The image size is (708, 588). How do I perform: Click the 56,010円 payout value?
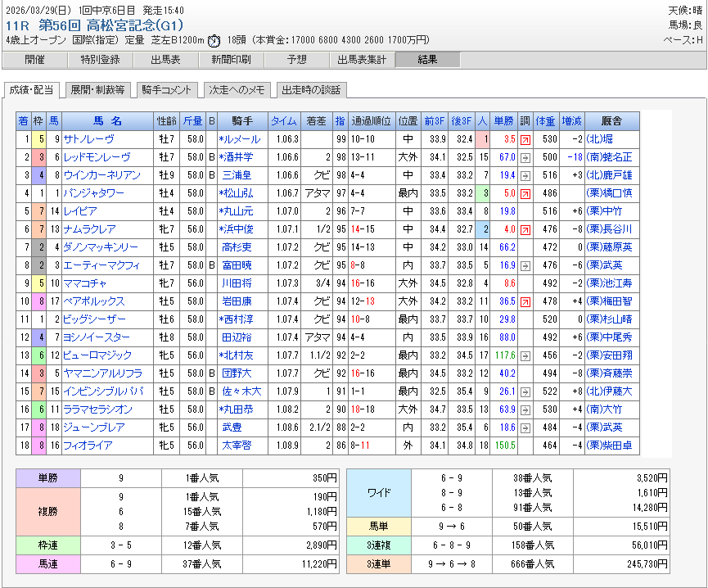[649, 545]
